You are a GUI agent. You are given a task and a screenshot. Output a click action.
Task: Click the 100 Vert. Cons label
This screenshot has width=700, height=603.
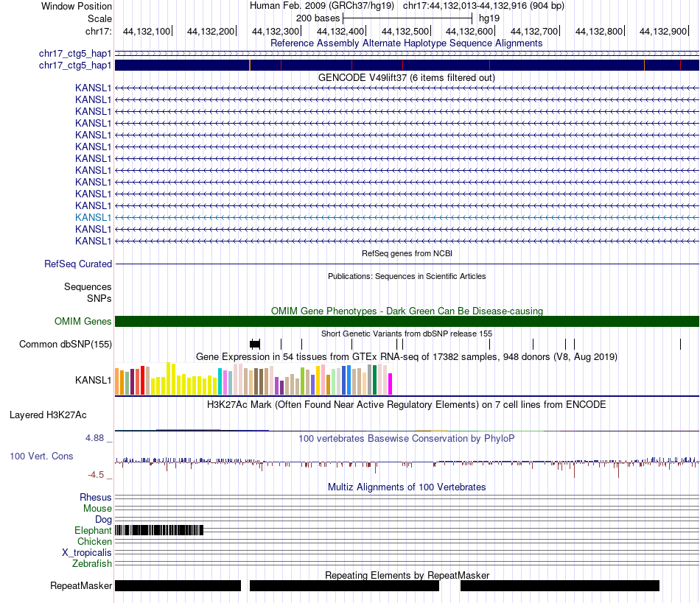(41, 456)
